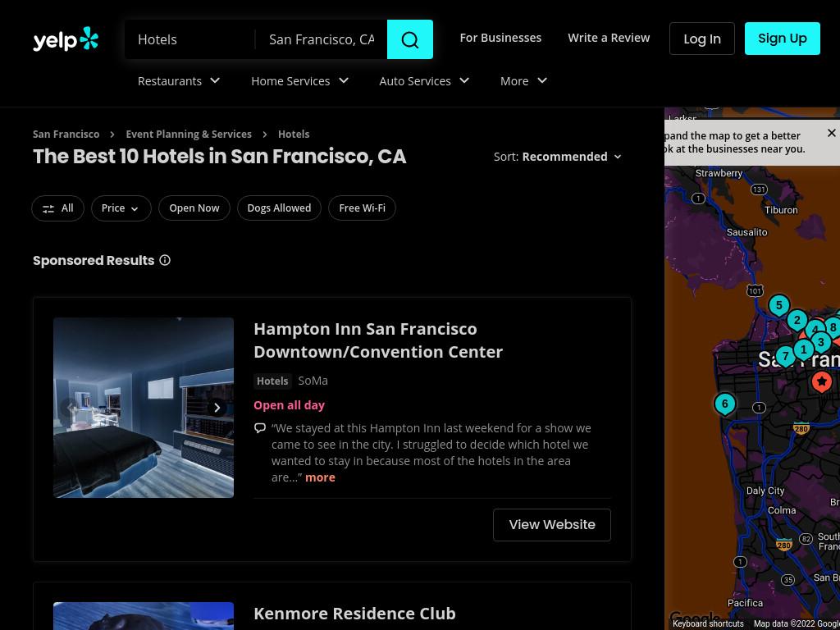Screen dimensions: 840x630
Task: Click the red star map marker
Action: (821, 381)
